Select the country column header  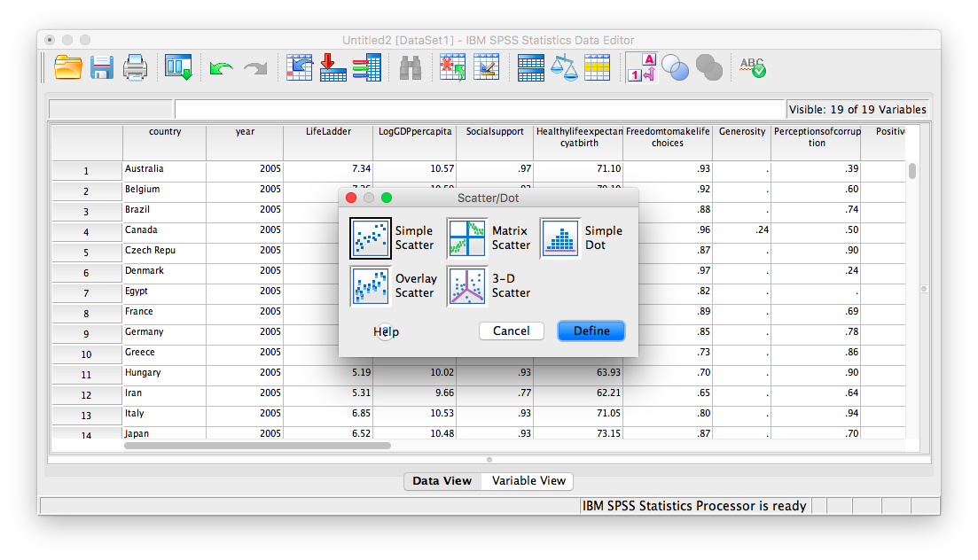click(165, 142)
